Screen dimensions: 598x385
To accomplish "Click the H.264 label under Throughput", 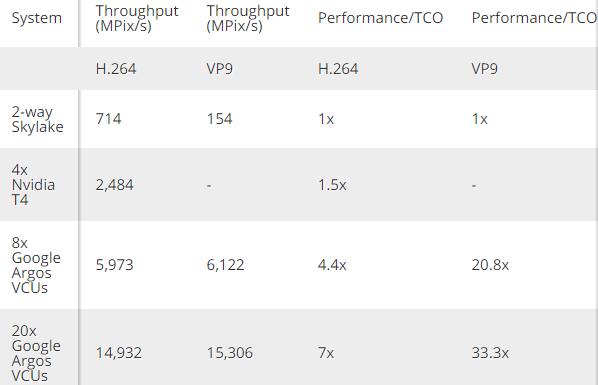I will pyautogui.click(x=116, y=69).
